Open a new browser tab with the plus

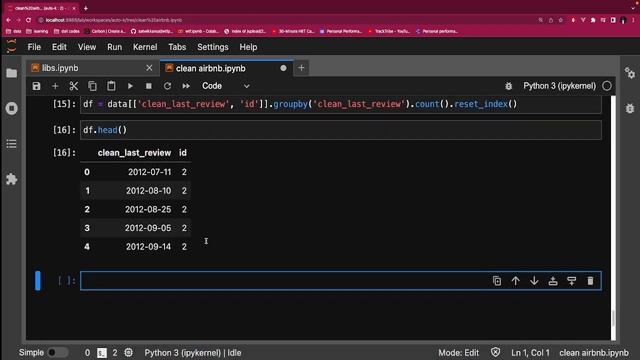[86, 8]
